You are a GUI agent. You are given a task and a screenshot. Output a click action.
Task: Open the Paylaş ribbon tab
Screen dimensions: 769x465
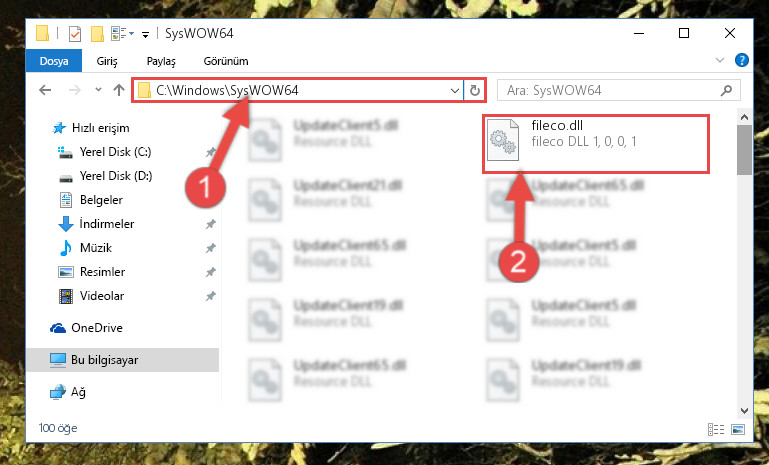[x=161, y=61]
